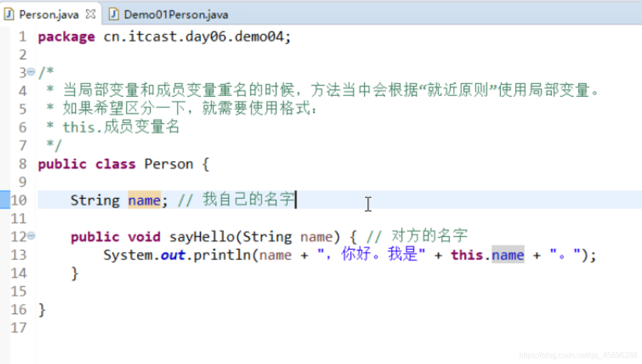Switch to the Person.java tab

click(49, 15)
